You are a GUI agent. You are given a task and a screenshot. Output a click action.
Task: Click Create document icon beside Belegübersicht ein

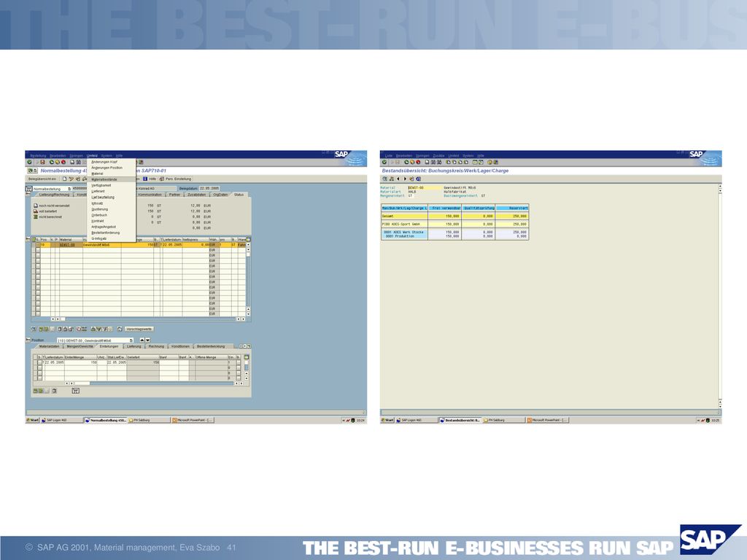[x=65, y=179]
